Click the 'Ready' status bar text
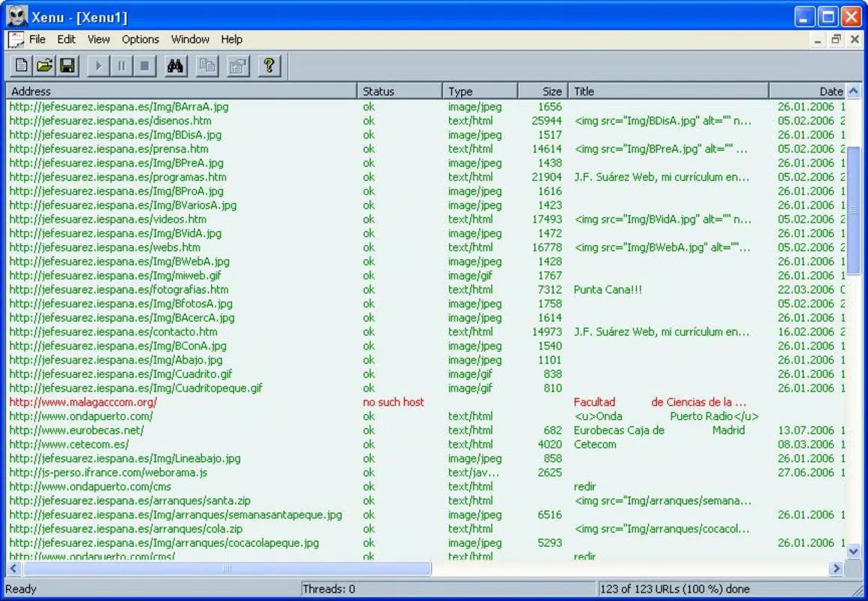Viewport: 868px width, 601px height. coord(20,589)
